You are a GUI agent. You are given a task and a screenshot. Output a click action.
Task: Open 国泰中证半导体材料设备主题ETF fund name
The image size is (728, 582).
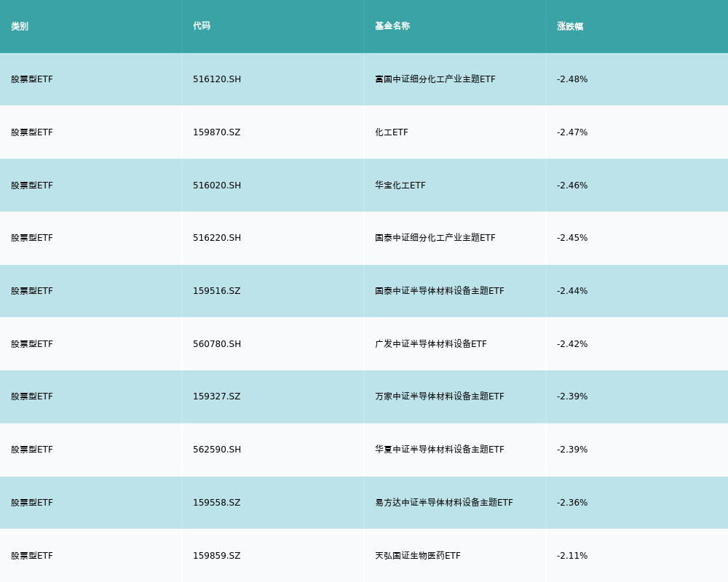(x=439, y=291)
